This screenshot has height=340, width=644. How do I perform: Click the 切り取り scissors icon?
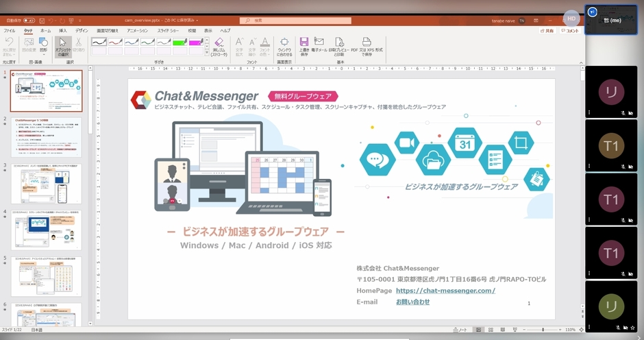pyautogui.click(x=79, y=45)
